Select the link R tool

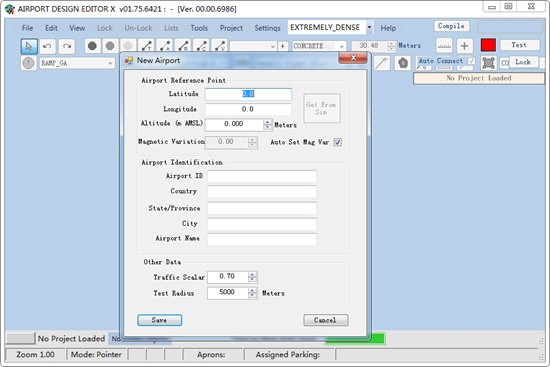pos(183,46)
